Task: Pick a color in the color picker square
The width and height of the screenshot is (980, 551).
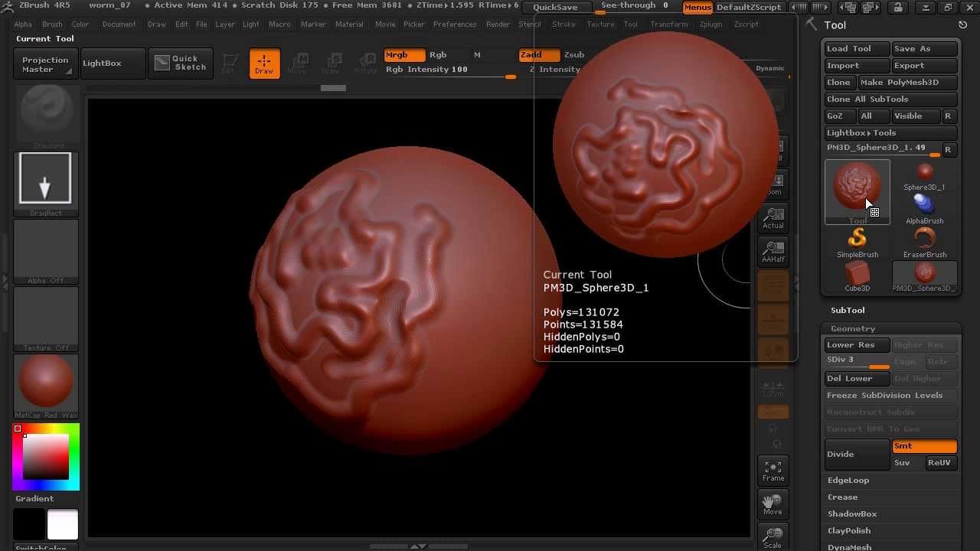Action: point(46,456)
